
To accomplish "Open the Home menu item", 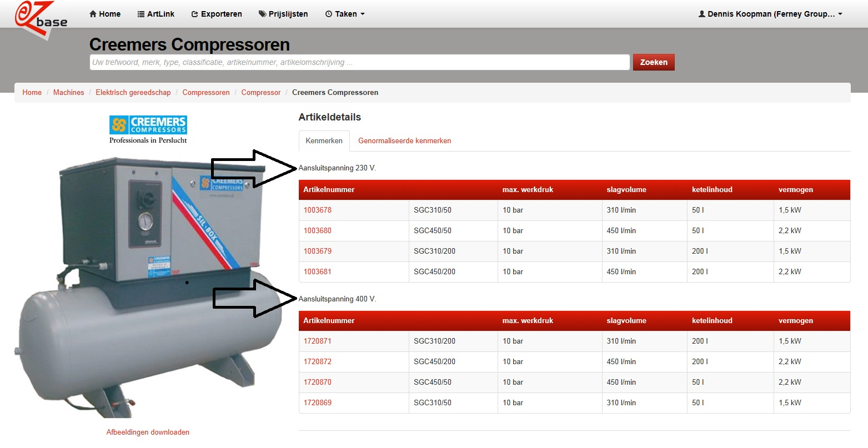I will click(x=105, y=14).
